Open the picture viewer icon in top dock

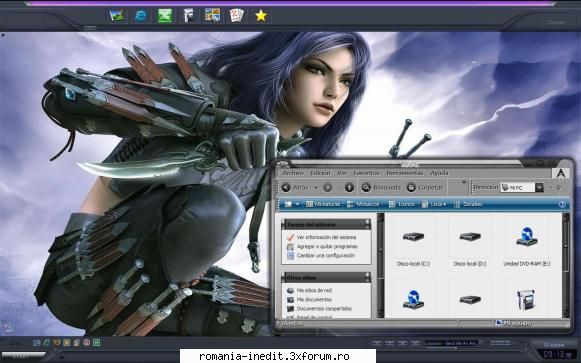(x=117, y=16)
